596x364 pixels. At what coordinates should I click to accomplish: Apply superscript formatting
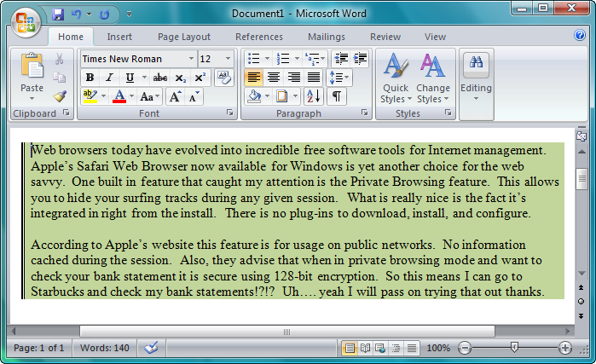tap(200, 78)
